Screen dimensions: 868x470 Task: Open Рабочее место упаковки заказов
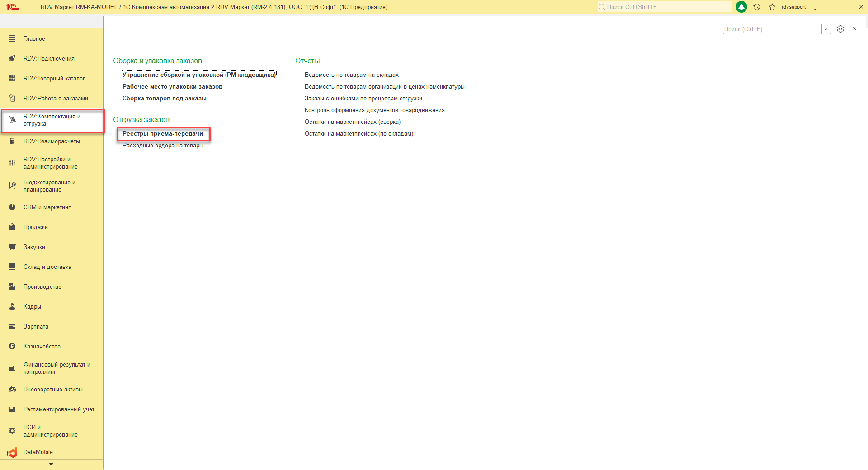(x=172, y=87)
